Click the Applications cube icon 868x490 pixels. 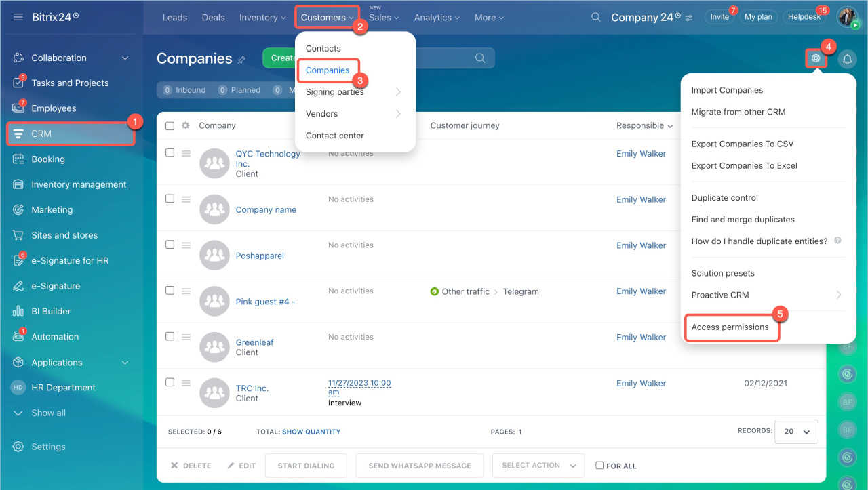point(18,363)
